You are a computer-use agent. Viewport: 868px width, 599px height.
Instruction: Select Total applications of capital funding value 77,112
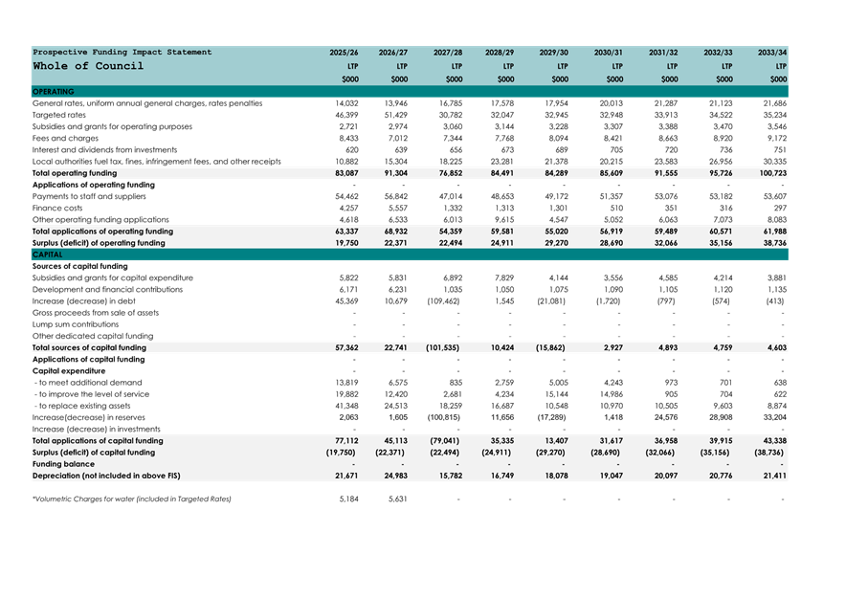click(347, 441)
